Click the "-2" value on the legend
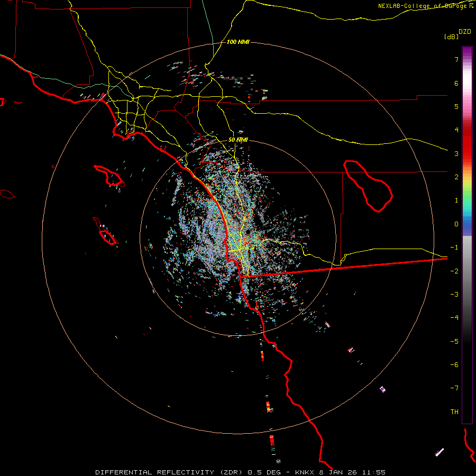476x476 pixels. pyautogui.click(x=454, y=271)
